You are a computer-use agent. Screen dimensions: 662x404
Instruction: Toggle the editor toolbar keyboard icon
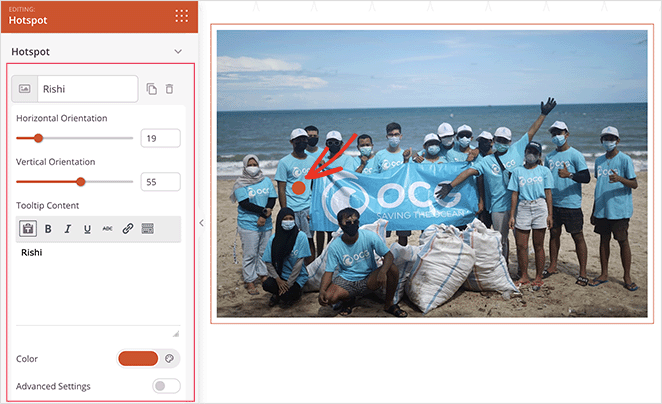point(147,229)
